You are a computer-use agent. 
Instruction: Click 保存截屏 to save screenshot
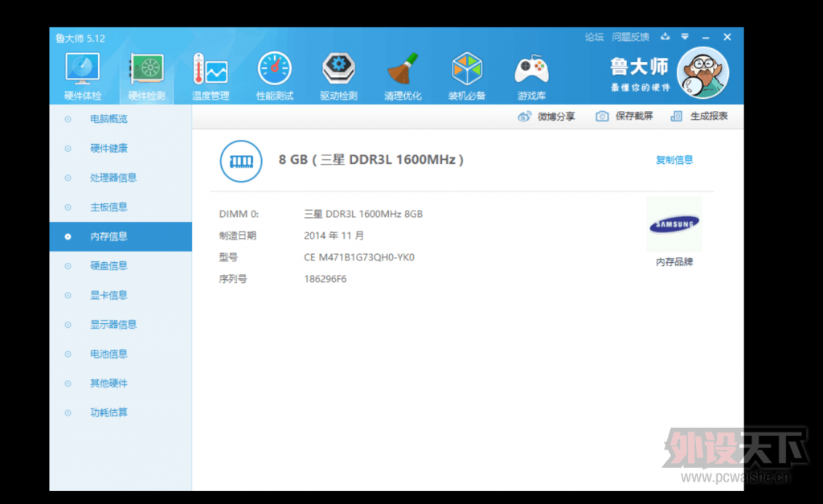(624, 116)
